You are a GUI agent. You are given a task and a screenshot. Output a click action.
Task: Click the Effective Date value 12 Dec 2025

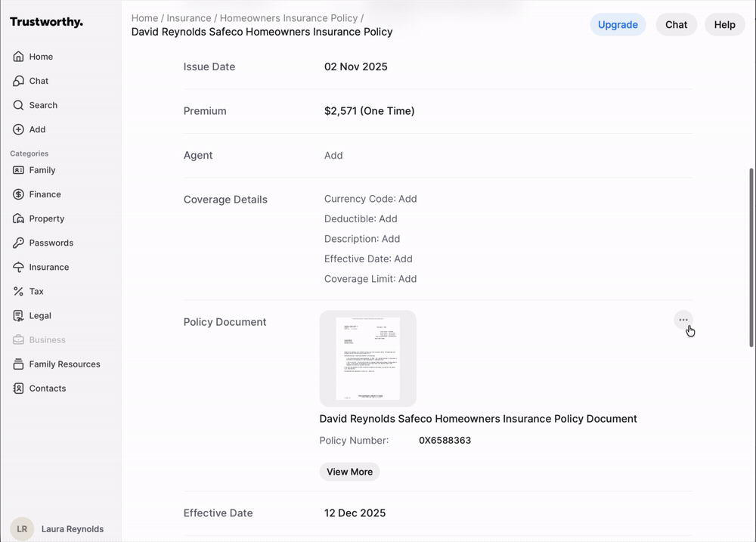click(x=355, y=513)
